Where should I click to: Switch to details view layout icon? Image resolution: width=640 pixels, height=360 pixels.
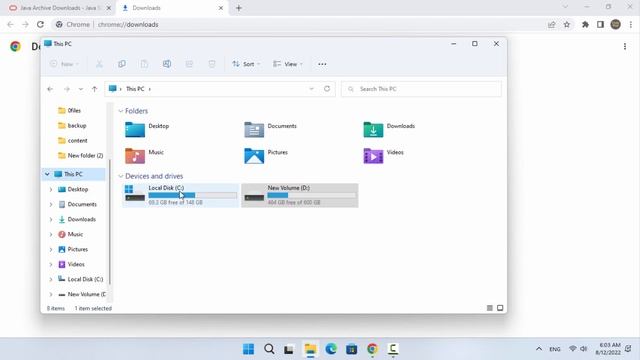490,308
